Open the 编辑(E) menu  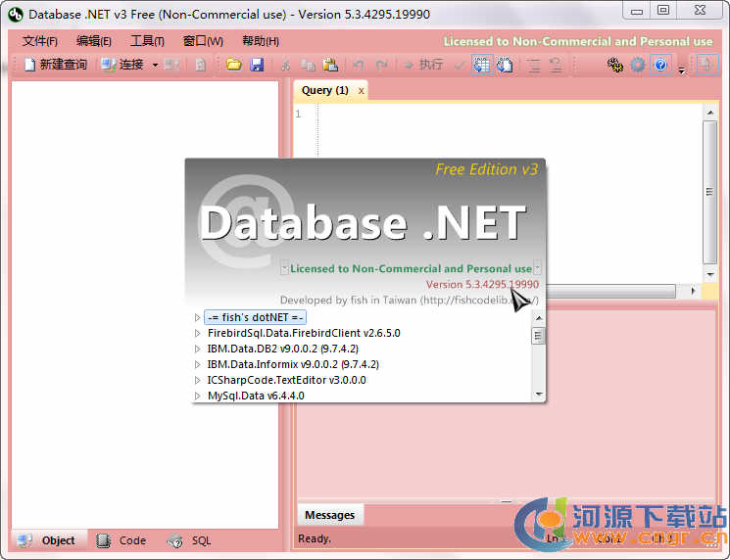[94, 41]
